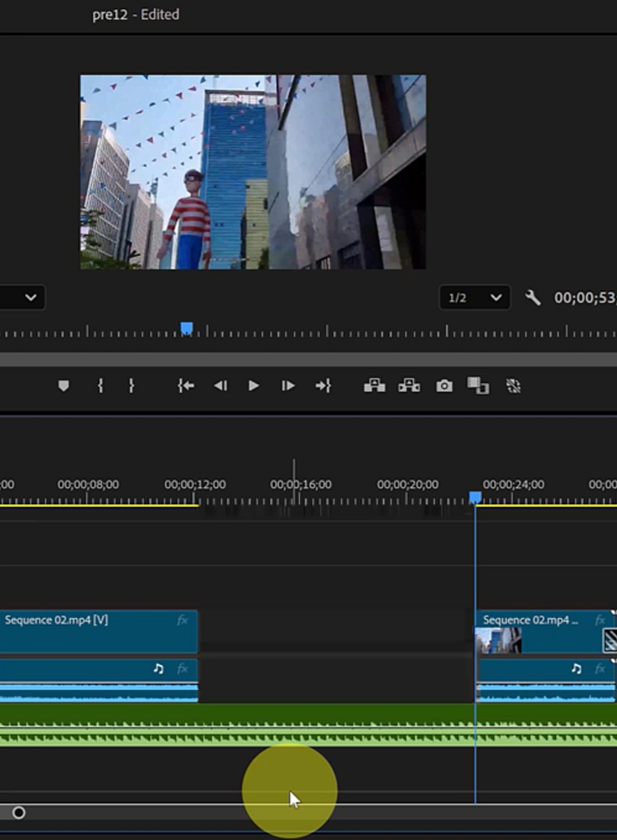
Task: Step forward one frame
Action: point(288,385)
